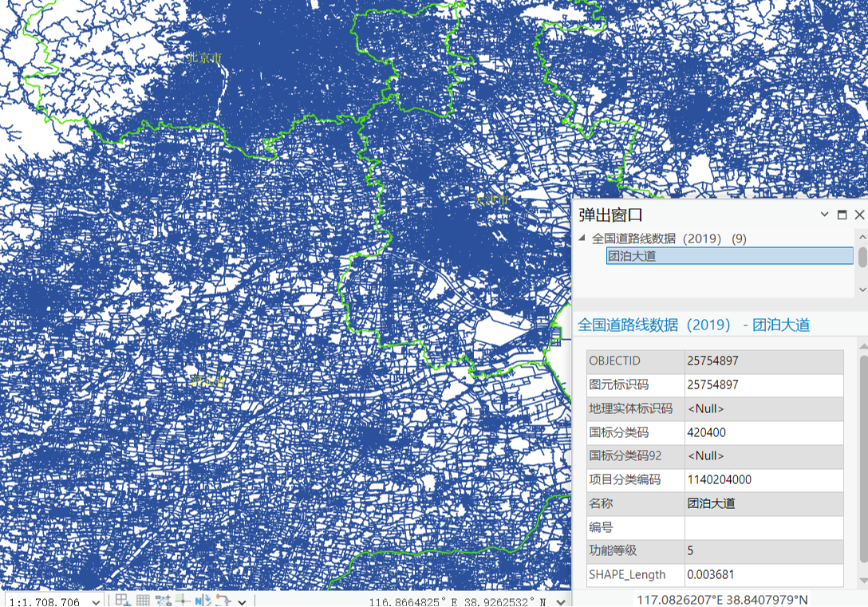Click the crosshair corrections icon in status bar

(x=183, y=600)
